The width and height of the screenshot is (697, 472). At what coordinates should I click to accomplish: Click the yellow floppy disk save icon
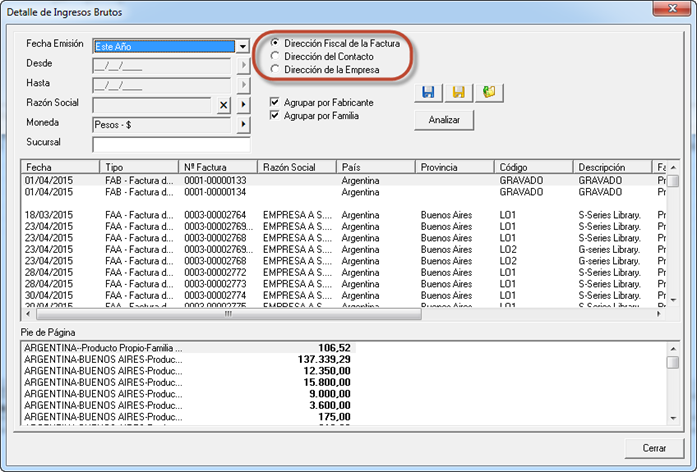point(459,92)
